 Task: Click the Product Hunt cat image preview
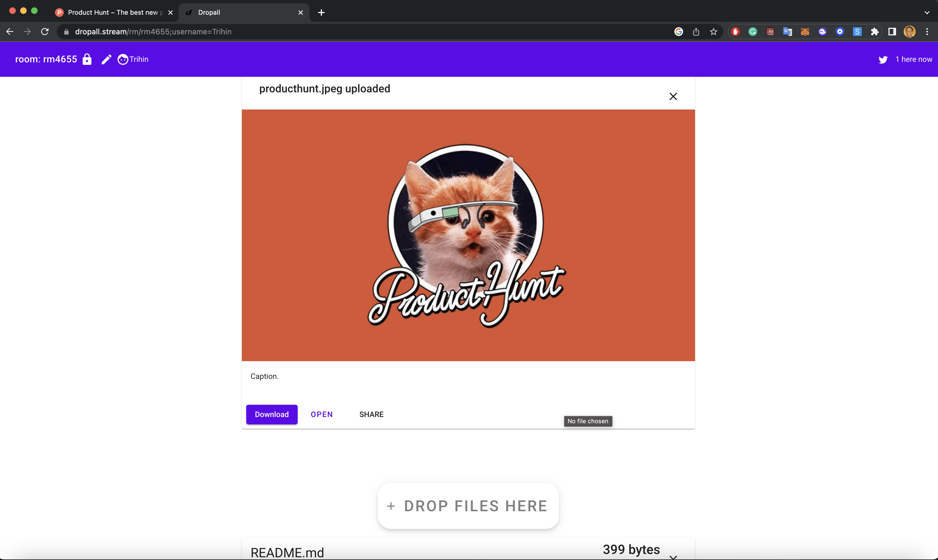[x=468, y=235]
